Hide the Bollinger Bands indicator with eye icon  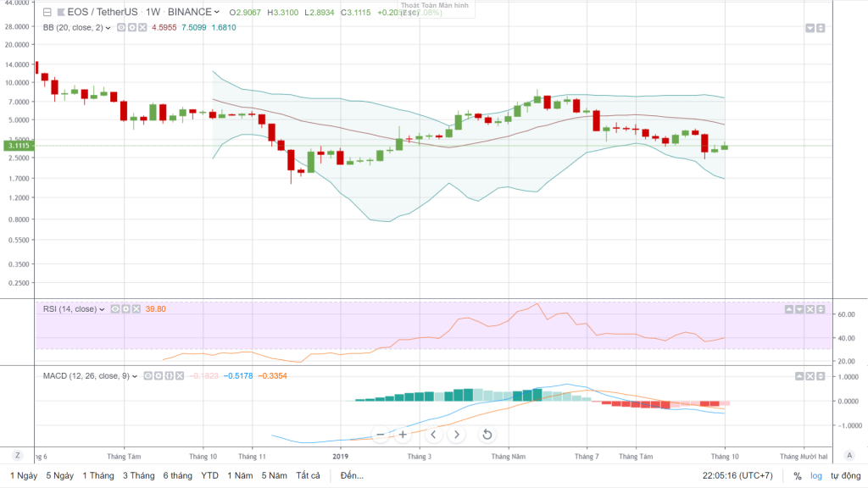coord(121,27)
